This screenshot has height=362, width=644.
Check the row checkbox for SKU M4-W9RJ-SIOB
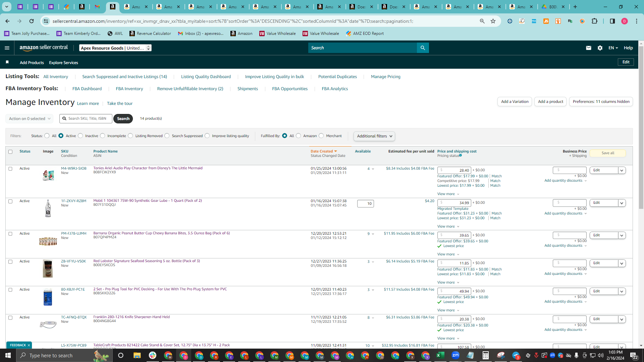[x=10, y=169]
